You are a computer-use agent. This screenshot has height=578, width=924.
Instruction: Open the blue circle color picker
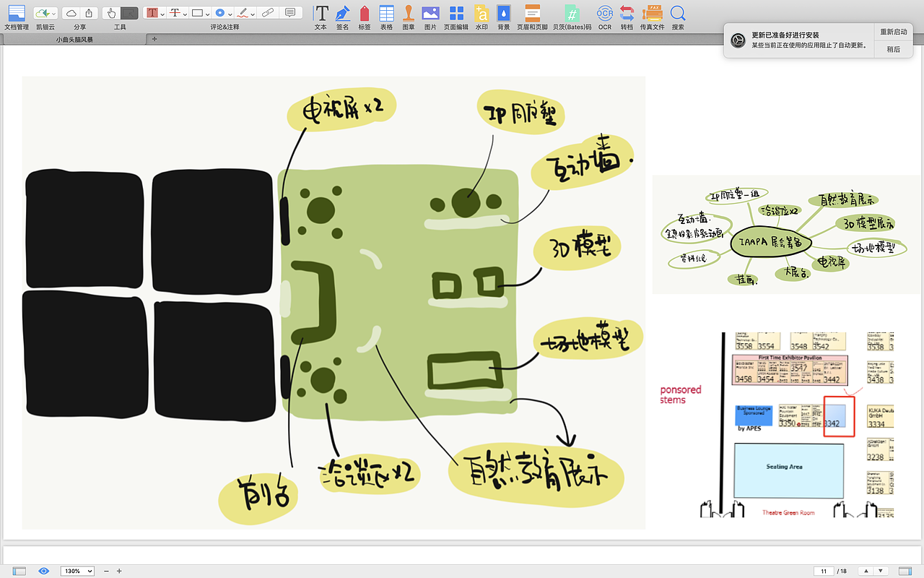[219, 13]
